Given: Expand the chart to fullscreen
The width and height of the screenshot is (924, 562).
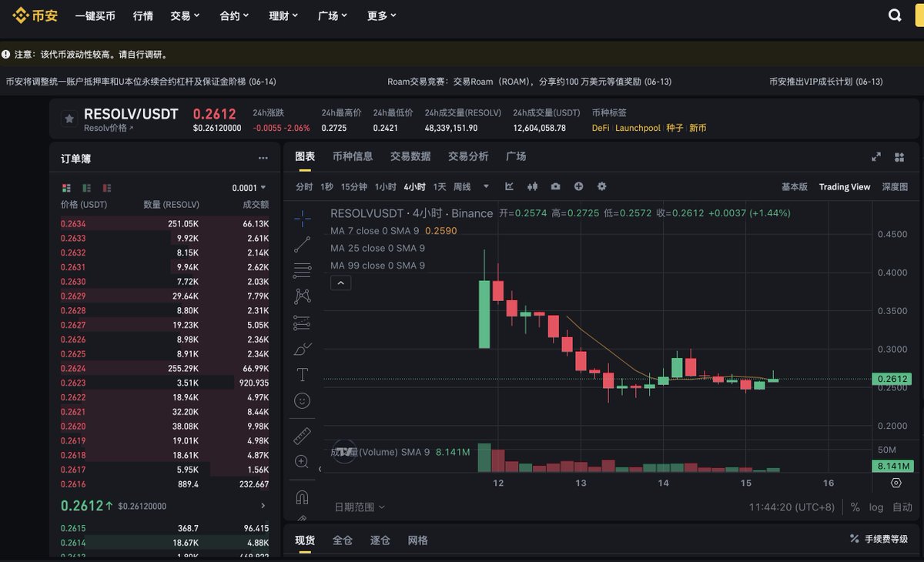Looking at the screenshot, I should 875,157.
